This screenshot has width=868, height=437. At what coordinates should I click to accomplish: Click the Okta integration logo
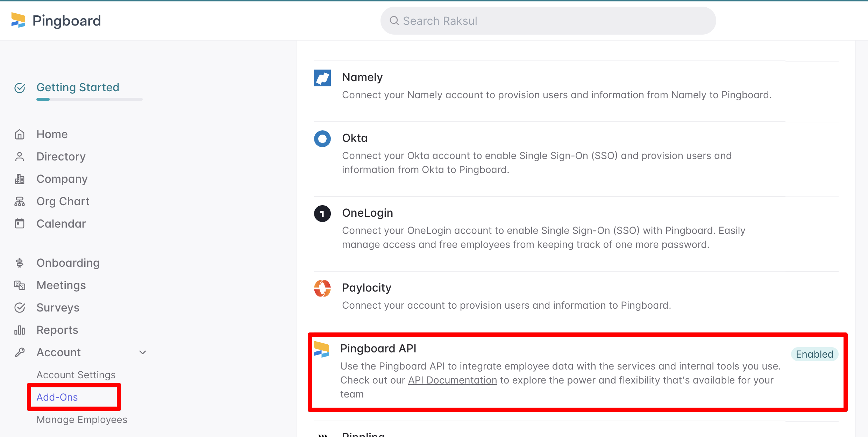[x=322, y=139]
